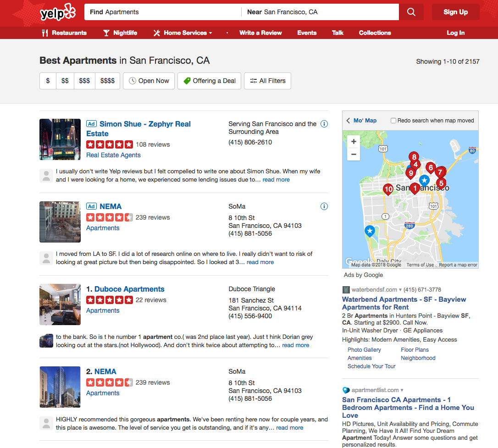Open the Talk page
Screen dimensions: 498x448
pos(338,33)
